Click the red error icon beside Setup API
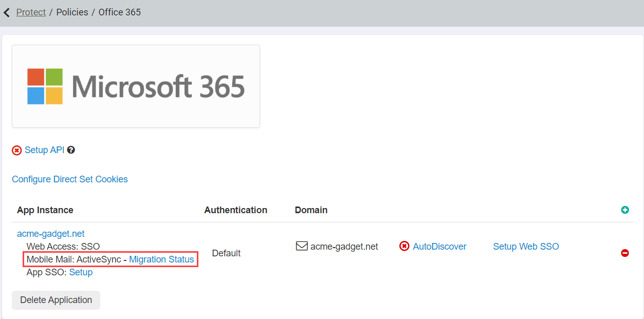This screenshot has height=319, width=644. [x=17, y=151]
